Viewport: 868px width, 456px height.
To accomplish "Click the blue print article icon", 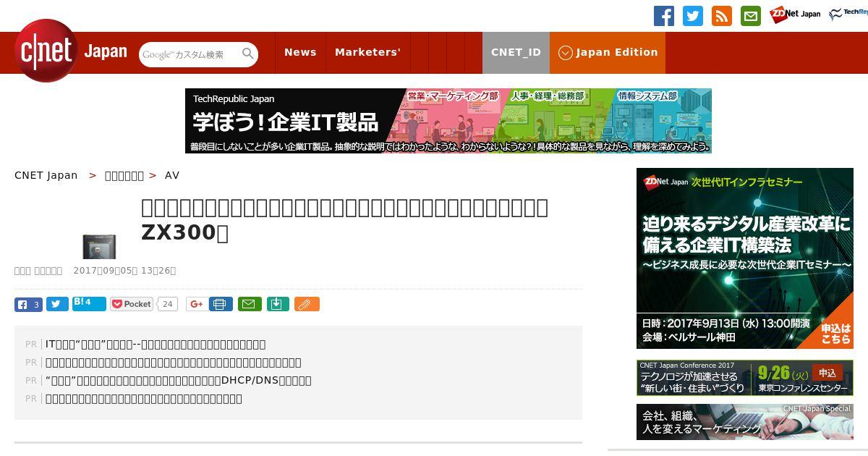I will coord(221,304).
